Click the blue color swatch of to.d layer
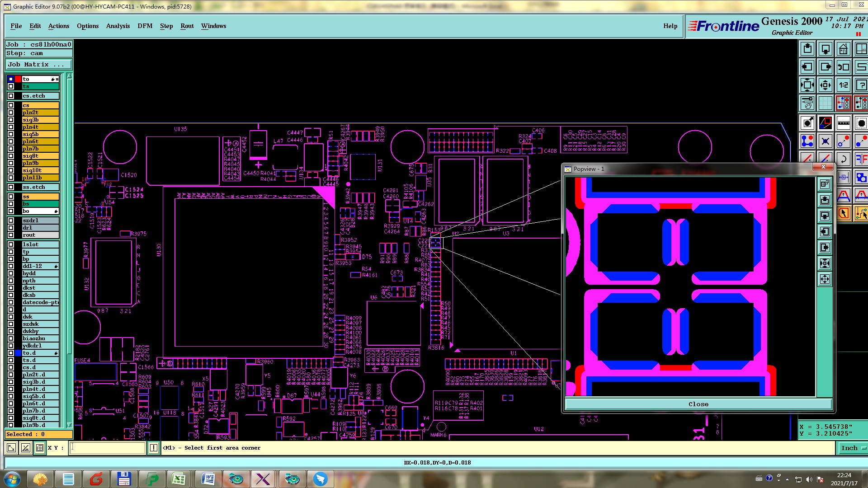This screenshot has height=488, width=868. 18,353
